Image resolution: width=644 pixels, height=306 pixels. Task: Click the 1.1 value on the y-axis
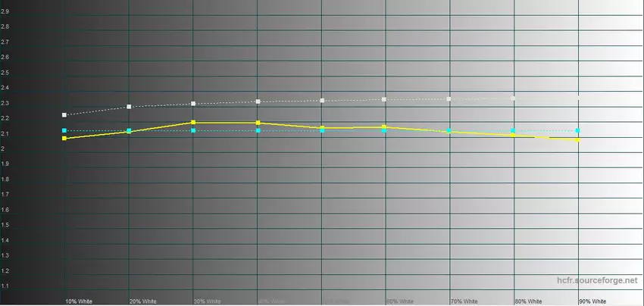[5, 286]
